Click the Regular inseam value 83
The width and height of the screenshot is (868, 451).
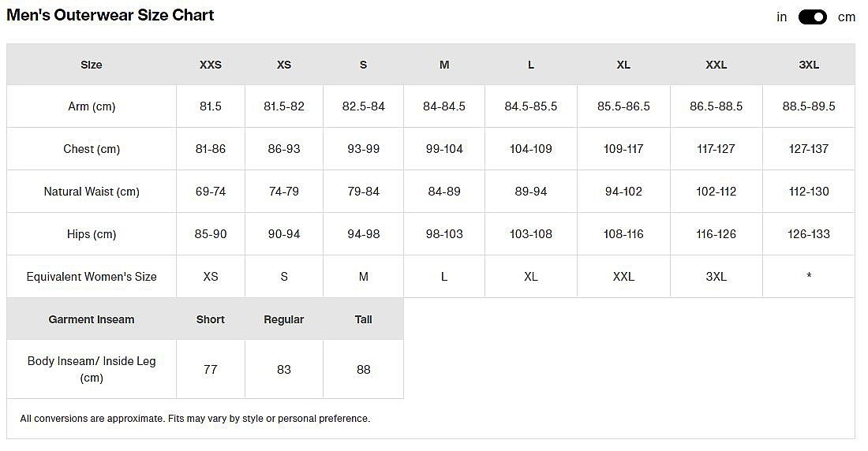(284, 370)
